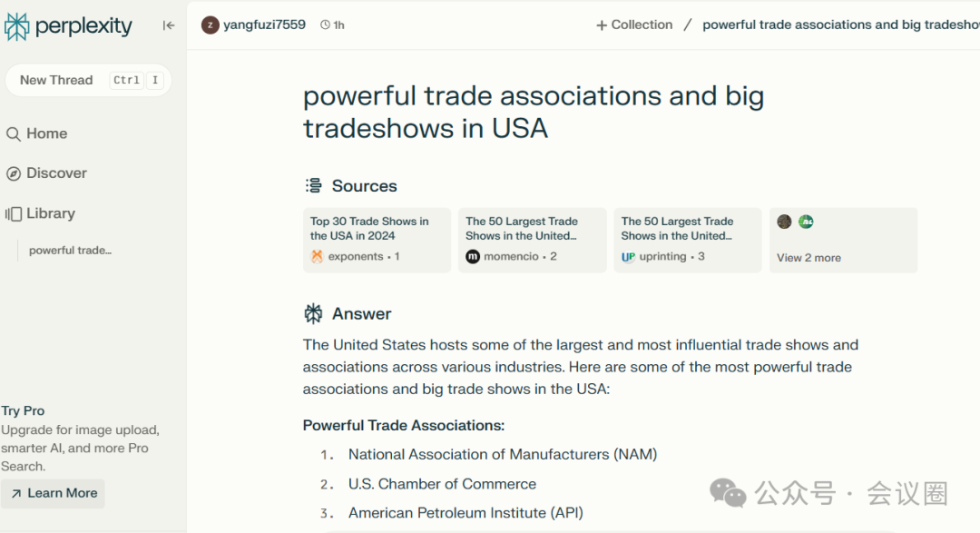
Task: Open the Home search icon
Action: pos(13,133)
